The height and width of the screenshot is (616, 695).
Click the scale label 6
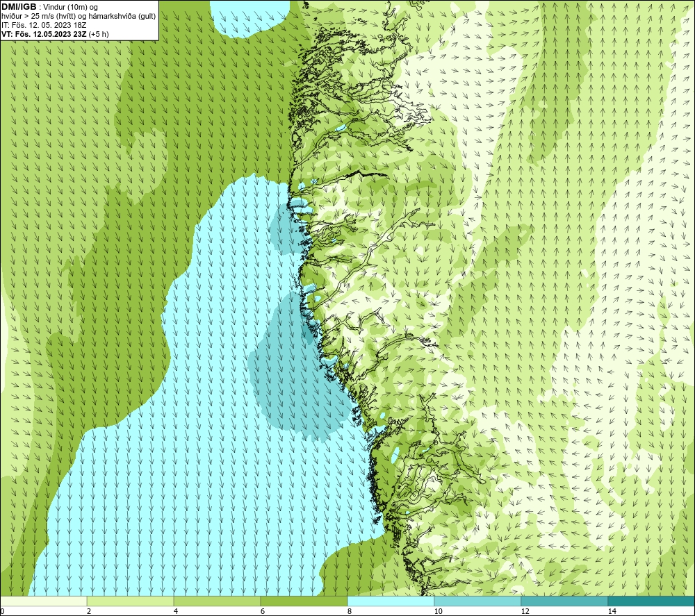(263, 612)
